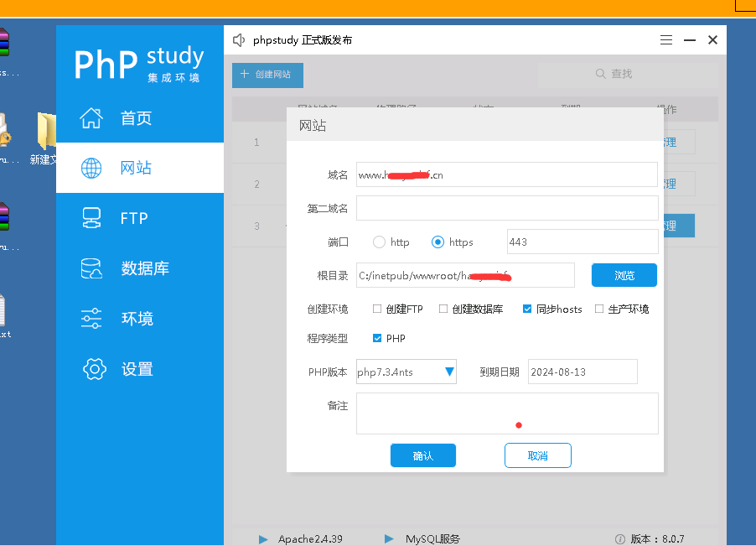Viewport: 756px width, 546px height.
Task: Click the port number field showing 443
Action: pyautogui.click(x=583, y=242)
